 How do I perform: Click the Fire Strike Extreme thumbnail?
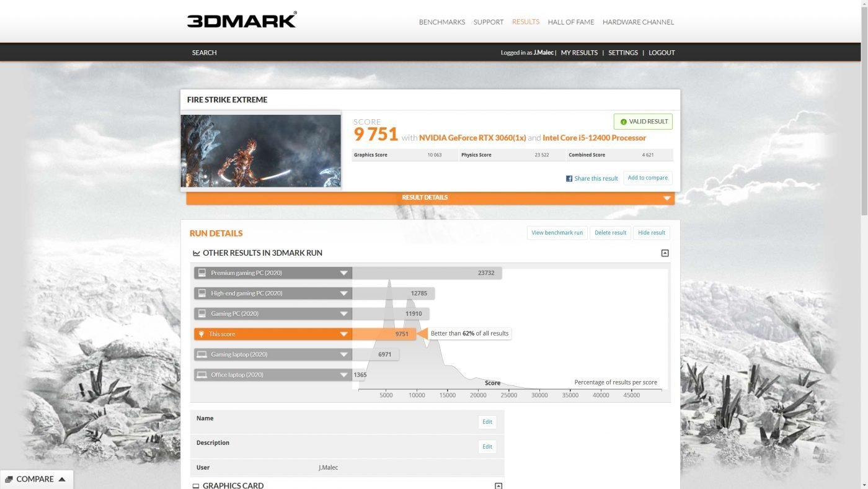pyautogui.click(x=260, y=151)
